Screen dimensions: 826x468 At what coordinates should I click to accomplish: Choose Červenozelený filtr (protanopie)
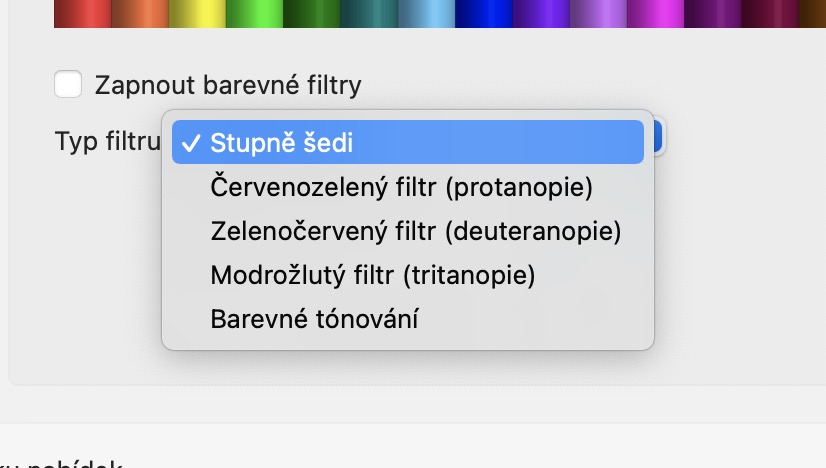pyautogui.click(x=402, y=187)
